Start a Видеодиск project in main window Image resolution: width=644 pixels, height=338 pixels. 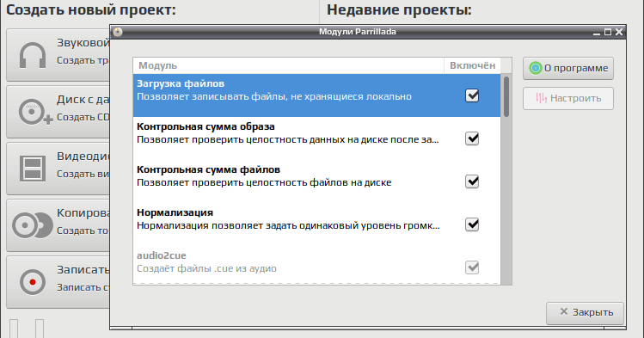point(58,169)
